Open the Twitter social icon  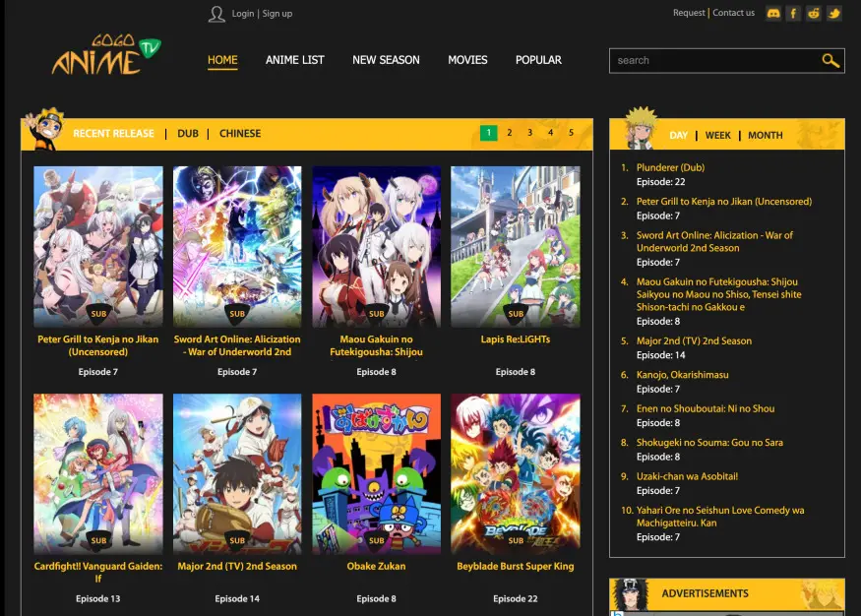[x=834, y=13]
